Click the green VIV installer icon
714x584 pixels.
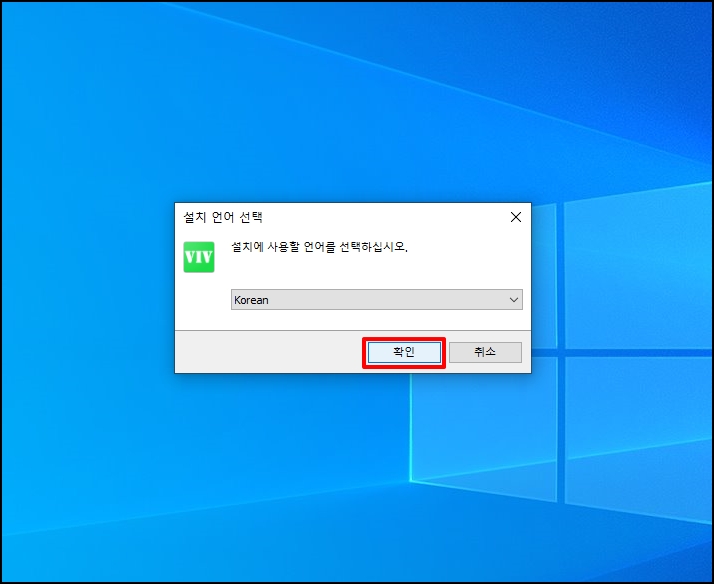coord(199,257)
